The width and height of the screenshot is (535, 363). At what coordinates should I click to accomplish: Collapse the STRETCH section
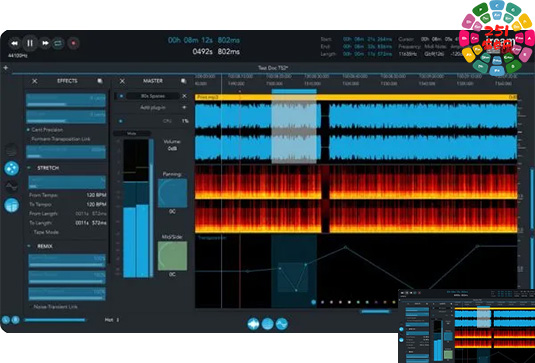click(29, 168)
